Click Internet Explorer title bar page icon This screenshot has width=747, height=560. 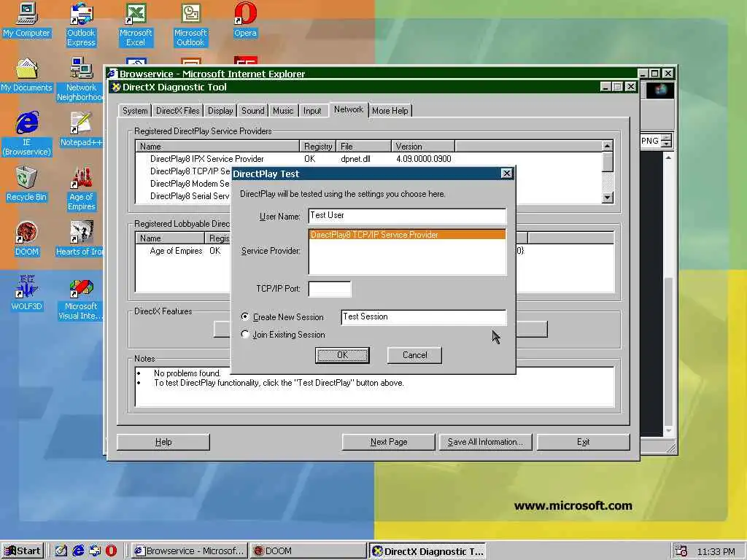(x=112, y=74)
